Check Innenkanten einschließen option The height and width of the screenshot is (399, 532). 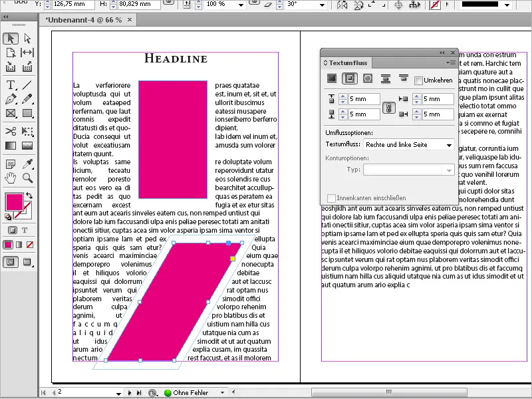click(332, 198)
